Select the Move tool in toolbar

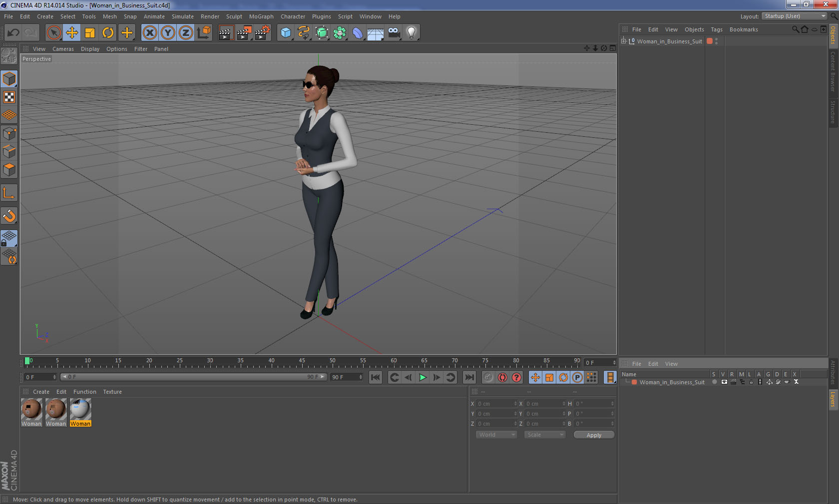click(72, 33)
